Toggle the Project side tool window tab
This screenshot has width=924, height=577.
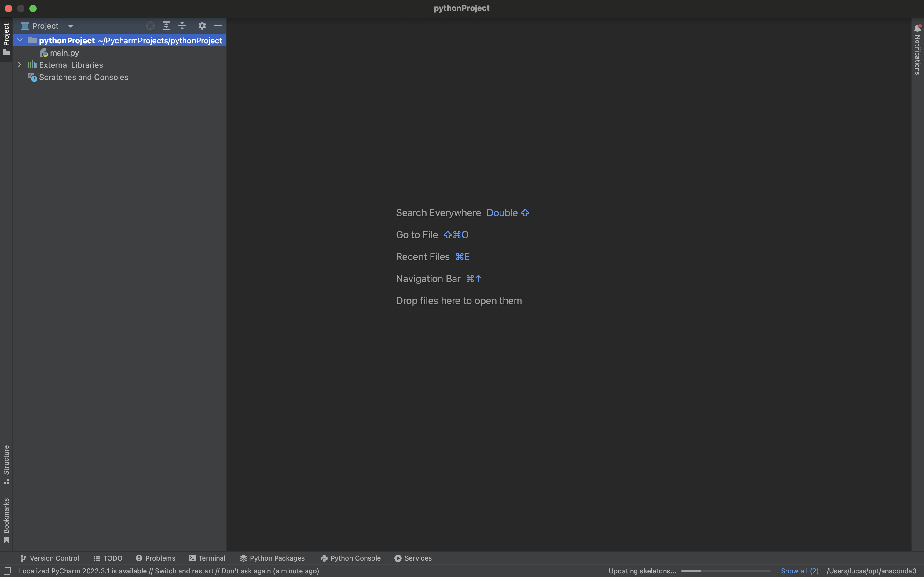tap(6, 38)
